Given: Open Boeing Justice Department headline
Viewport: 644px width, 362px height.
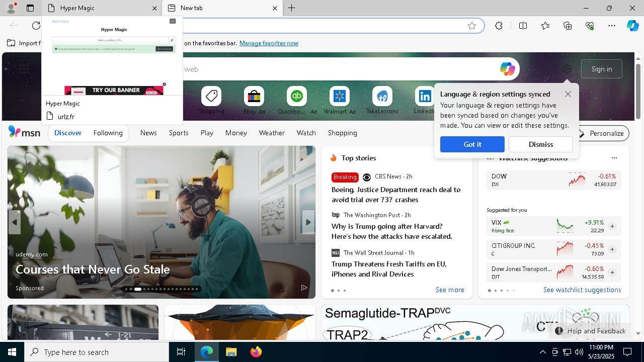Looking at the screenshot, I should tap(396, 195).
